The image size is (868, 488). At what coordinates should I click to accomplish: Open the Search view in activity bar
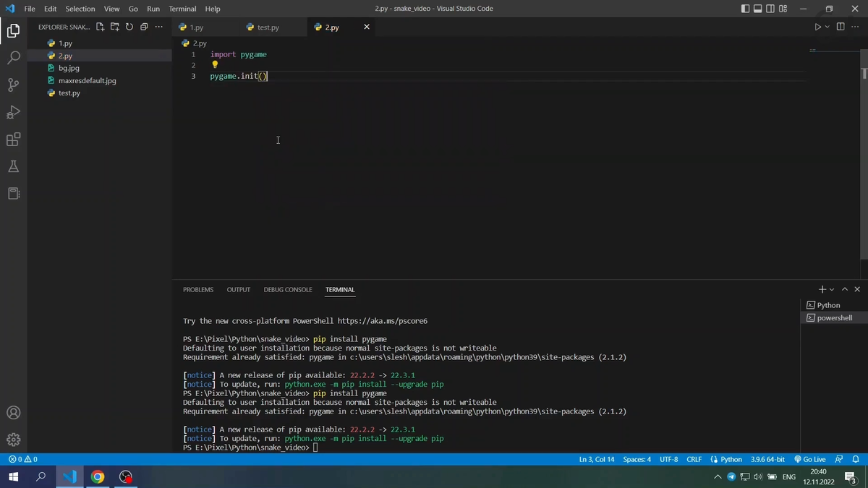(x=13, y=58)
